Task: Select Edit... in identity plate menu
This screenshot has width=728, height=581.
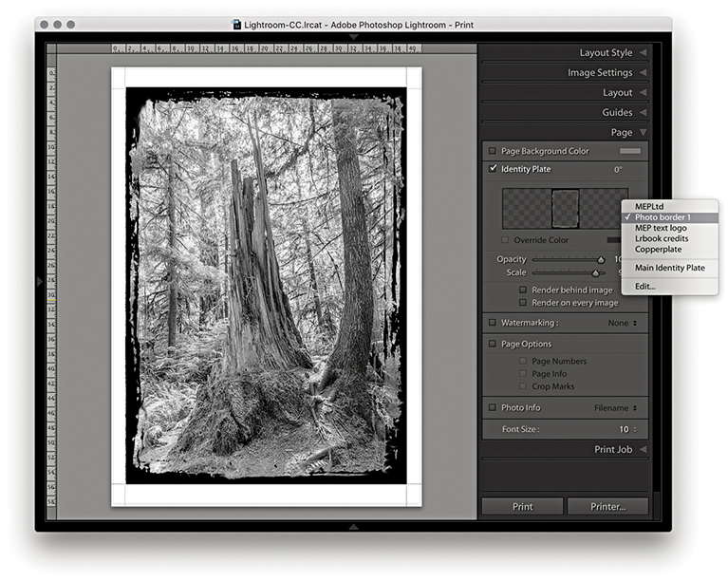Action: (x=645, y=286)
